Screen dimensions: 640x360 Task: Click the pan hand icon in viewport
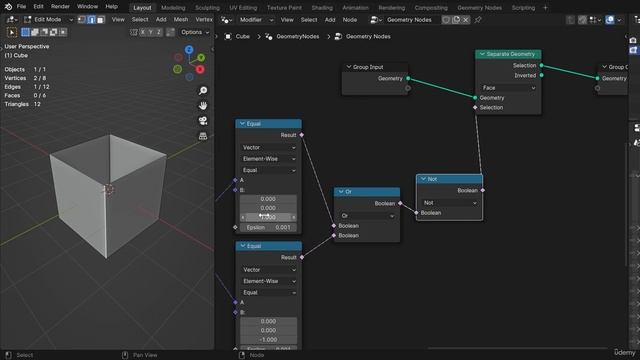203,106
